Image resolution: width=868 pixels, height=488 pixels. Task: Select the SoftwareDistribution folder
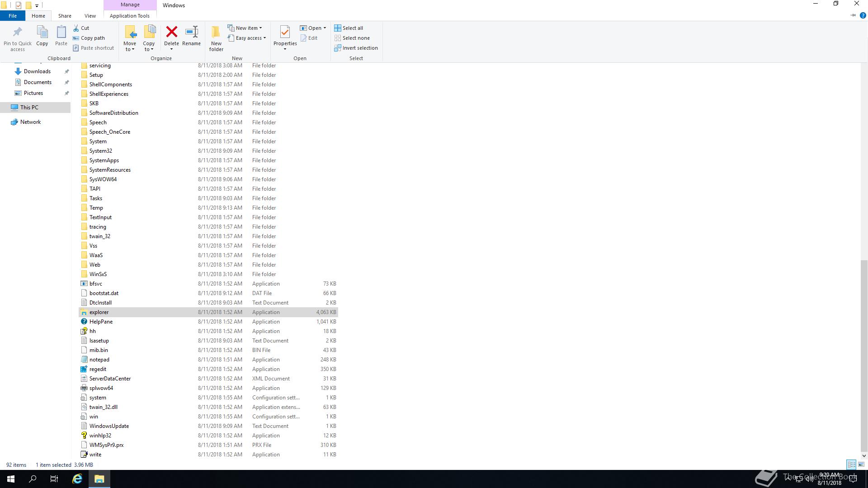(x=208, y=113)
